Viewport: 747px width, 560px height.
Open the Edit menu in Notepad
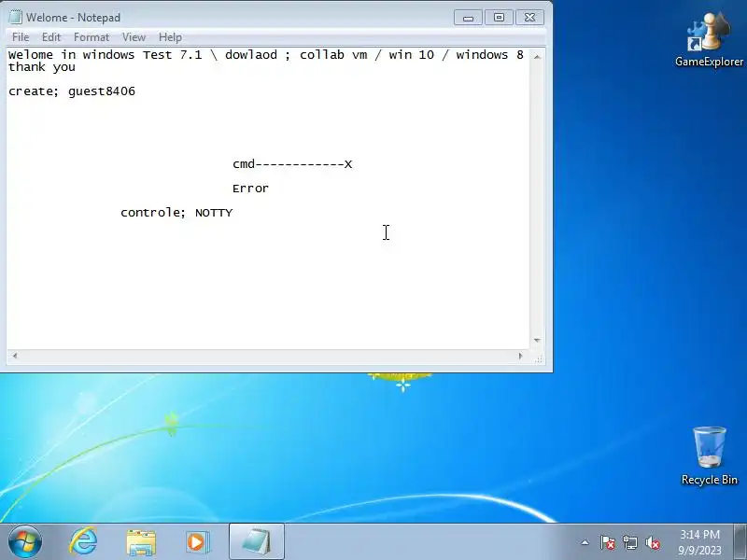51,37
